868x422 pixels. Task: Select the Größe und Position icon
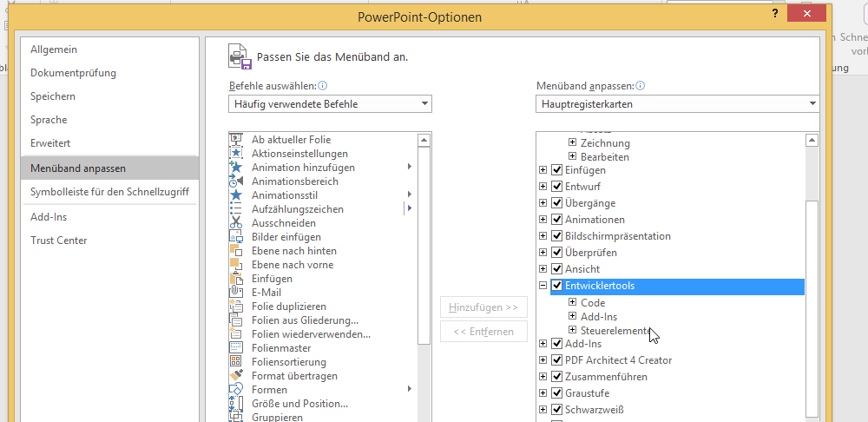coord(236,403)
